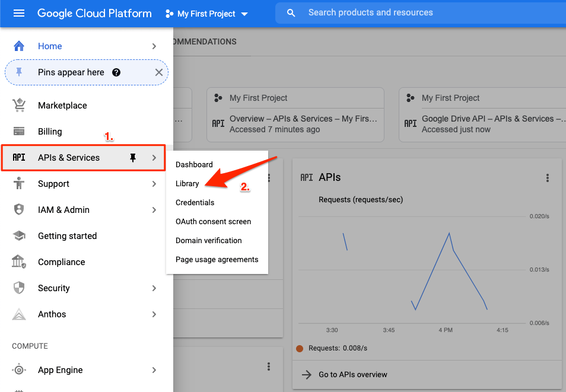Image resolution: width=566 pixels, height=392 pixels.
Task: Click the Billing card icon
Action: coord(19,131)
